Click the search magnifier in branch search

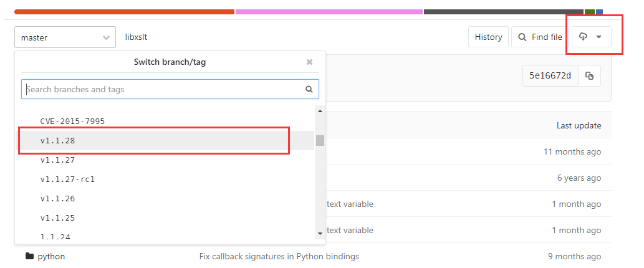tap(309, 89)
